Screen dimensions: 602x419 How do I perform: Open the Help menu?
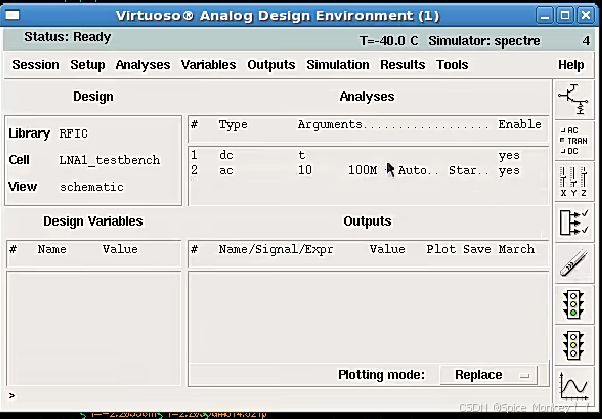pos(571,65)
